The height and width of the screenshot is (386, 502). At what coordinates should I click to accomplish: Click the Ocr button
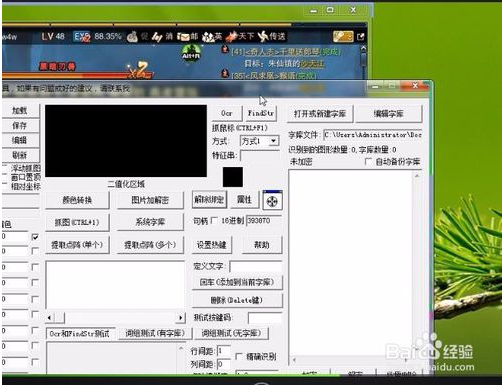click(227, 113)
